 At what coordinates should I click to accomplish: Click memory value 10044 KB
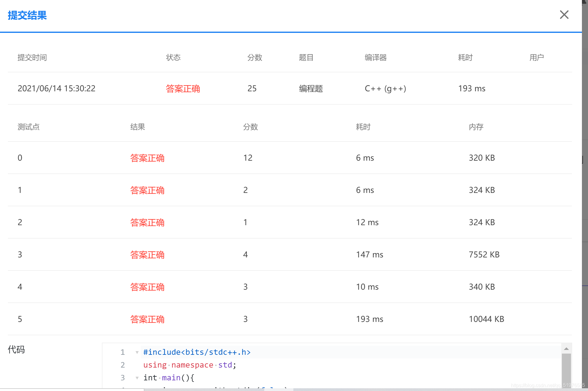point(486,319)
